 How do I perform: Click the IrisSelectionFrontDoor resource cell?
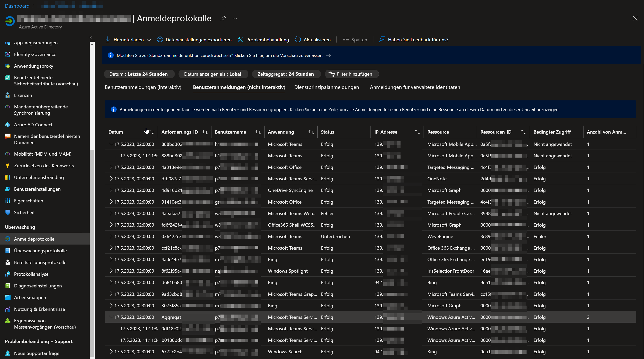[x=451, y=271]
